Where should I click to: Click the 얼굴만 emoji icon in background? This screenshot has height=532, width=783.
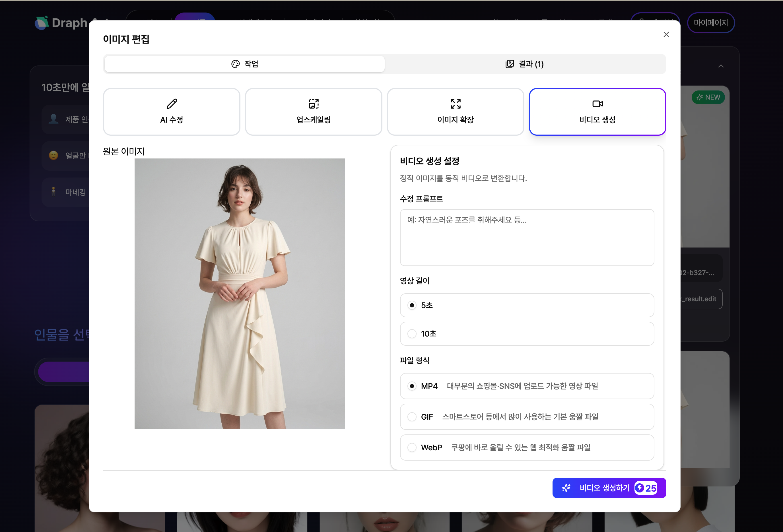click(53, 155)
